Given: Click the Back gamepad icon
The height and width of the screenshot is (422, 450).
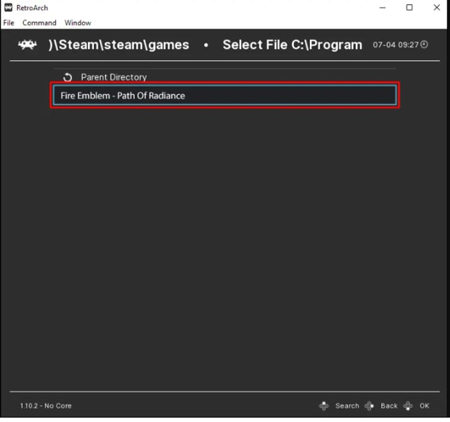Looking at the screenshot, I should coord(369,406).
